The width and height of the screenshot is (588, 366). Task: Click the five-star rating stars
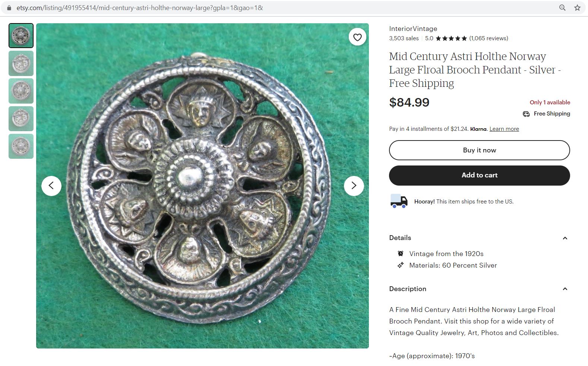(x=451, y=38)
